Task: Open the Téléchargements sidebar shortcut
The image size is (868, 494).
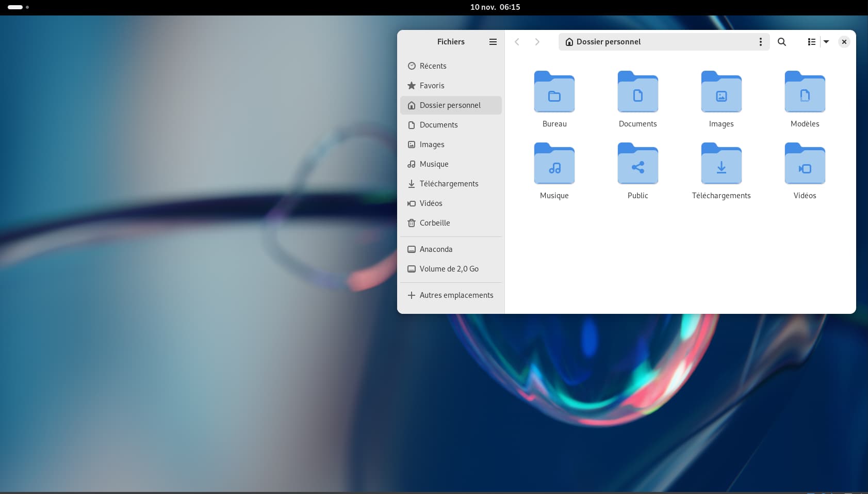Action: click(449, 183)
